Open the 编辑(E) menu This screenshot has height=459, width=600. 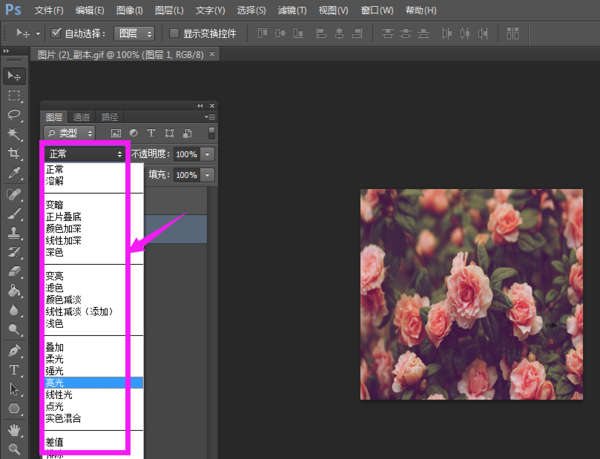[90, 10]
